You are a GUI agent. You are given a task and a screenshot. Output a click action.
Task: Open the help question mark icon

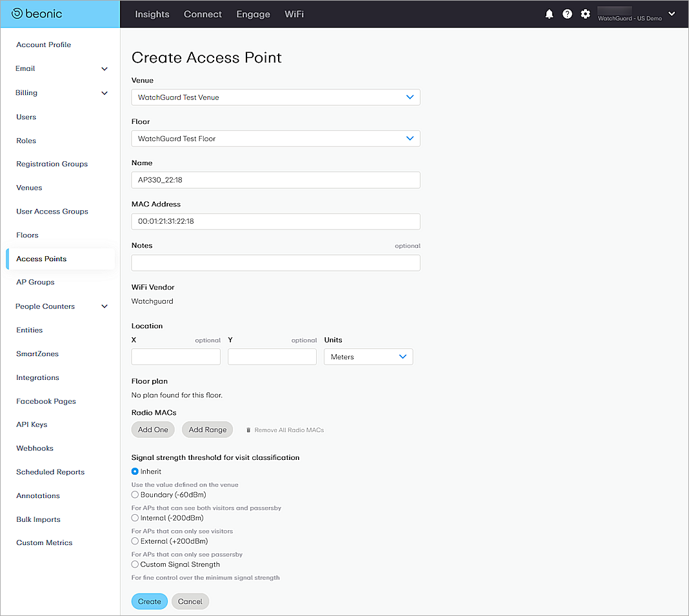point(567,14)
